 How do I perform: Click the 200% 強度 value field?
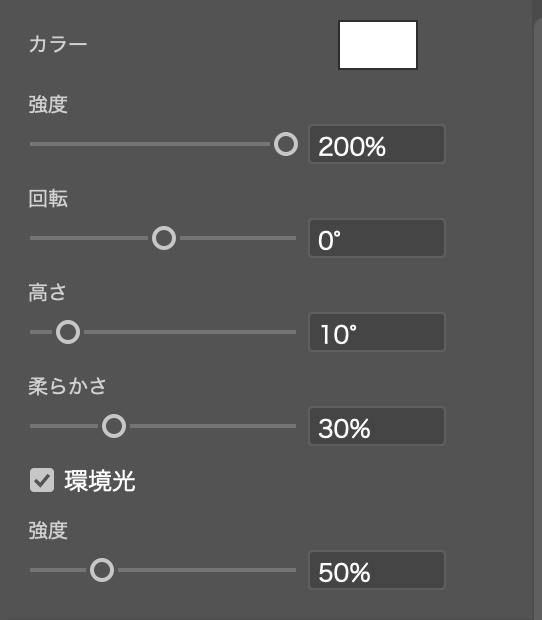(377, 144)
